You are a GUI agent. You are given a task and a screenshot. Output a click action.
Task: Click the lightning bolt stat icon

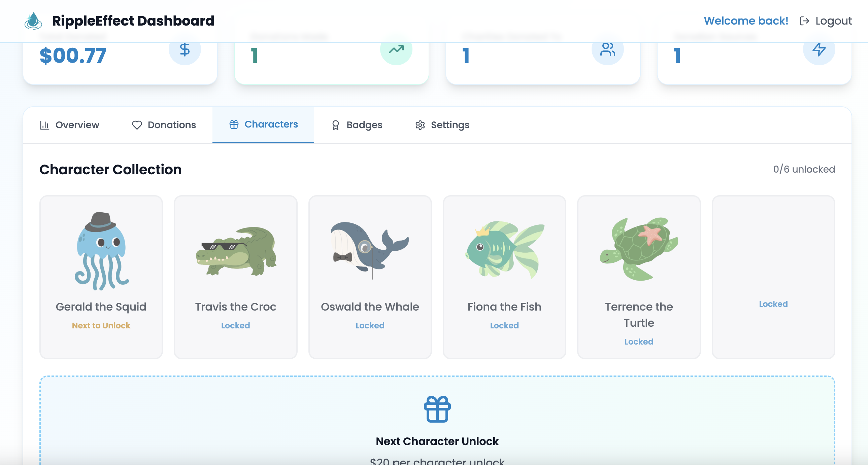click(x=819, y=50)
